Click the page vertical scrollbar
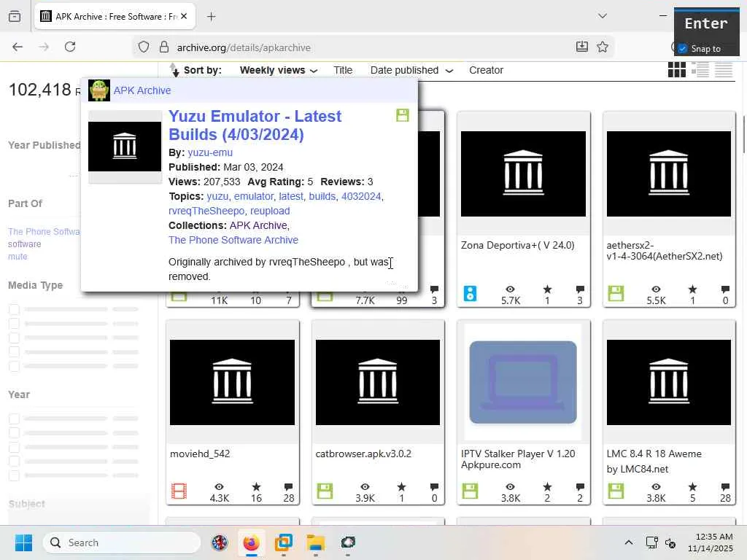Image resolution: width=747 pixels, height=560 pixels. click(743, 133)
